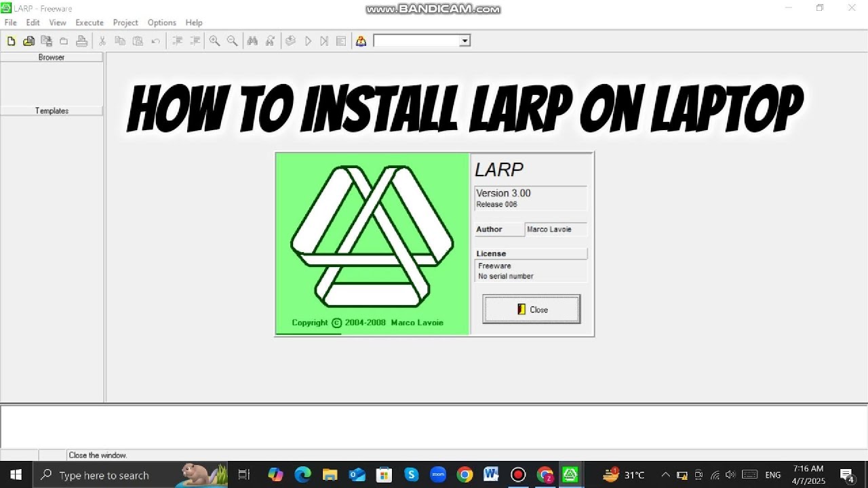Open Skype from the taskbar

pyautogui.click(x=411, y=475)
